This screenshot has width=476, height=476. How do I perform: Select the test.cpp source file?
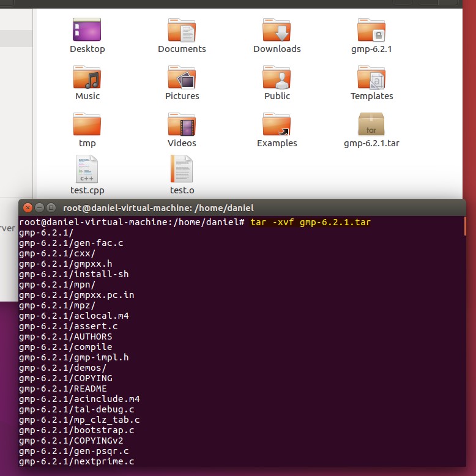pyautogui.click(x=87, y=170)
